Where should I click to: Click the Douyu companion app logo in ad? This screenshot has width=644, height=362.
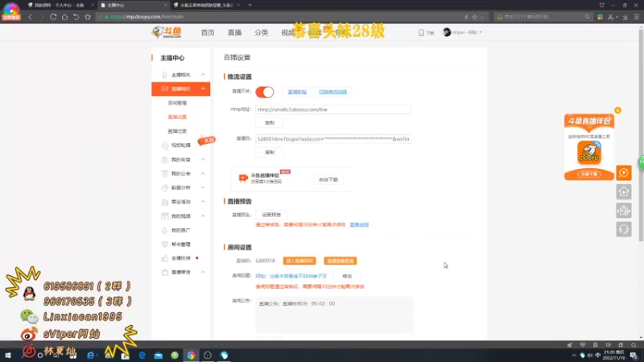pos(589,153)
